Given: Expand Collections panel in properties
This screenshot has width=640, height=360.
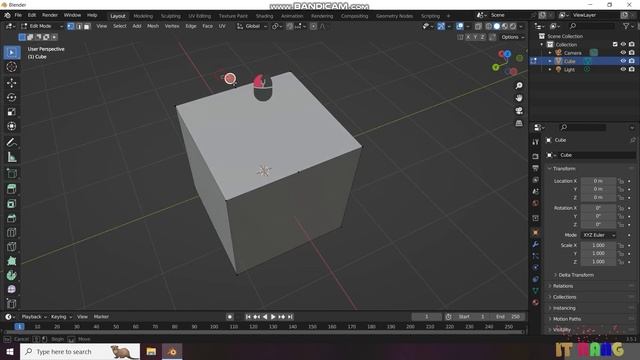Looking at the screenshot, I should [x=564, y=297].
